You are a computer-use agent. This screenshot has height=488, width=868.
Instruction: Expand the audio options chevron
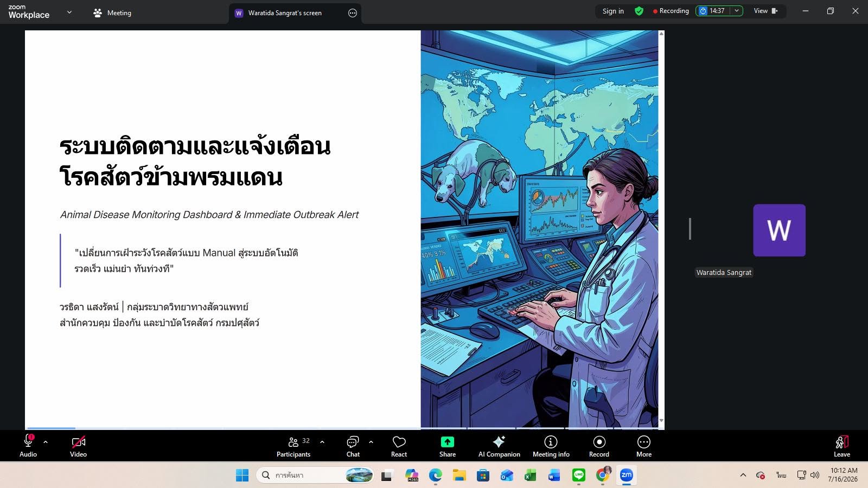pos(46,442)
